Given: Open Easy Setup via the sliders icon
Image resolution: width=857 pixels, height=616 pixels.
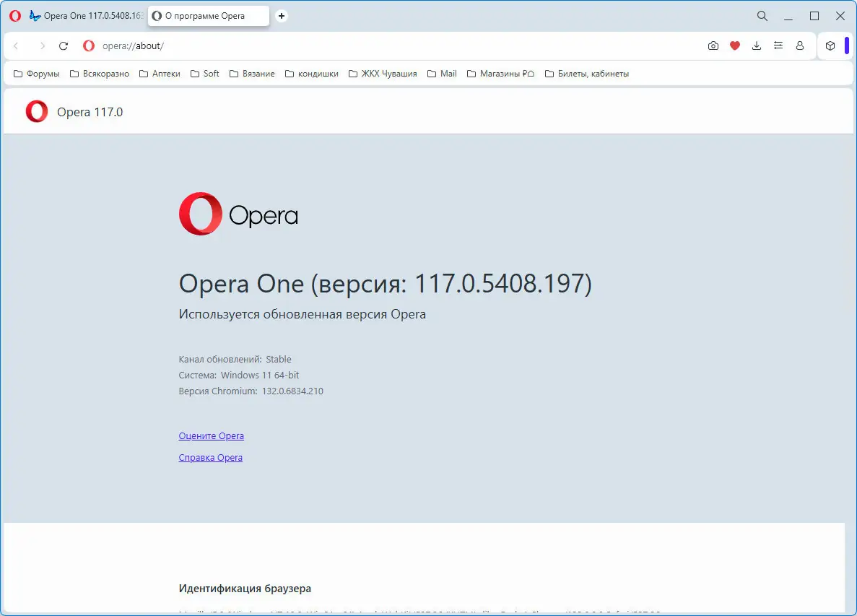Looking at the screenshot, I should 778,45.
